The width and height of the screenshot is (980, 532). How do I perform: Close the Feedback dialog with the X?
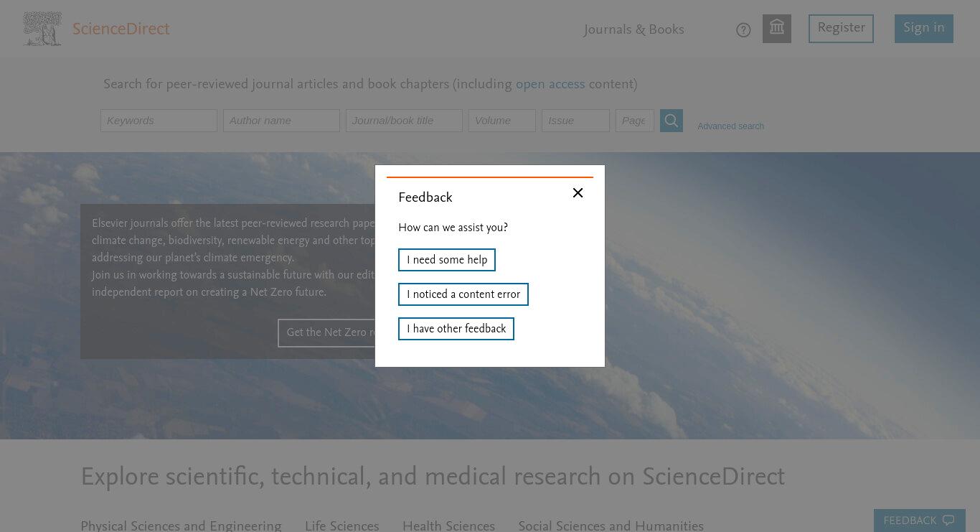tap(578, 193)
